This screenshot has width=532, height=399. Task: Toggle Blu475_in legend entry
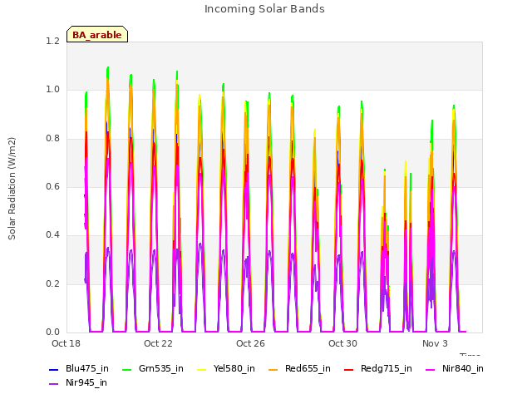[79, 369]
